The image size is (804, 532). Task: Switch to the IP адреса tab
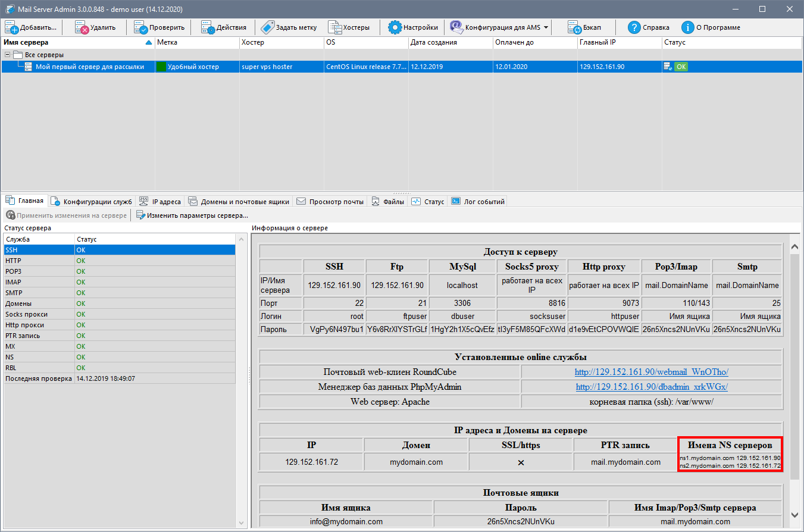tap(159, 202)
